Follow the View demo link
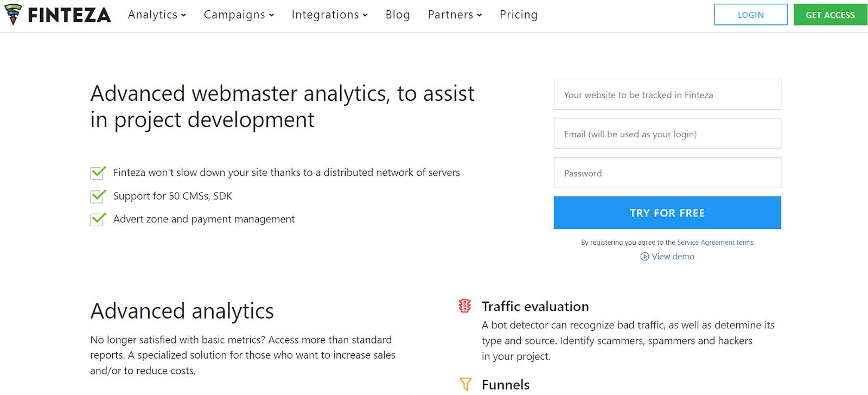The width and height of the screenshot is (868, 395). click(x=673, y=257)
